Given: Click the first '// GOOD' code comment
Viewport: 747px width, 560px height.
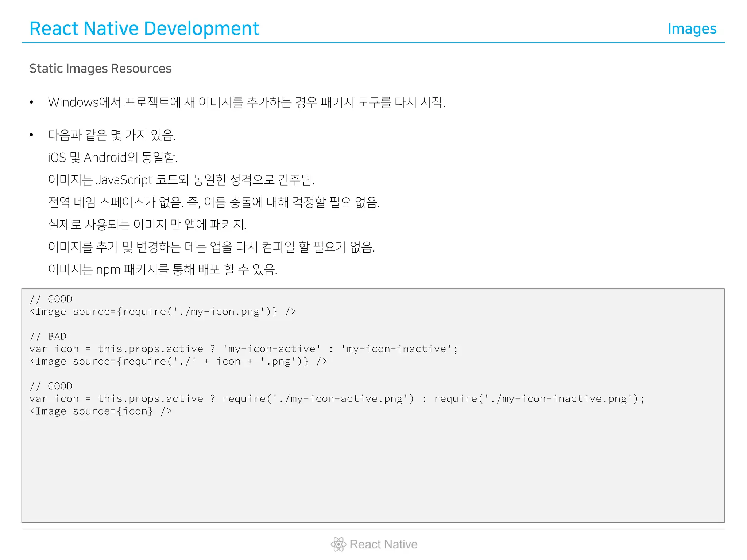Looking at the screenshot, I should coord(51,299).
